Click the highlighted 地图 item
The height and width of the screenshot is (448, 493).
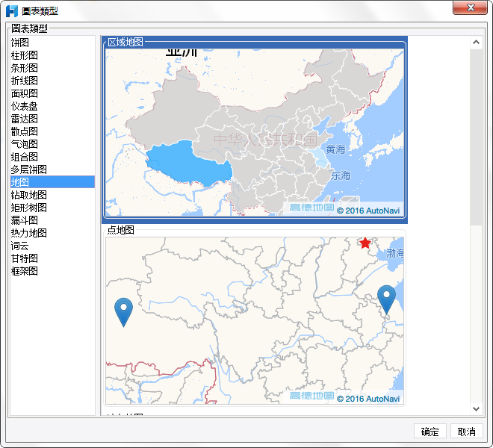pyautogui.click(x=52, y=182)
